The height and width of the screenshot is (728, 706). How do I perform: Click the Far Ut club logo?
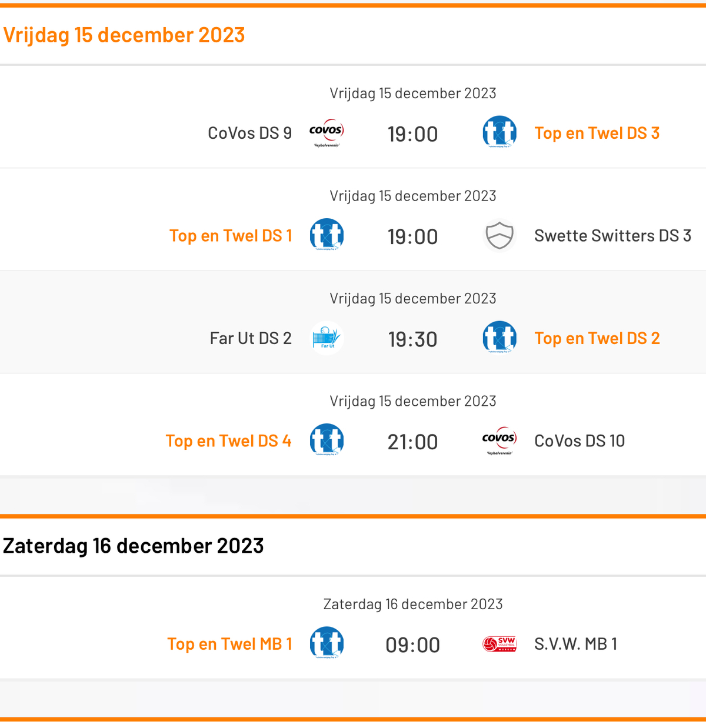pyautogui.click(x=327, y=338)
